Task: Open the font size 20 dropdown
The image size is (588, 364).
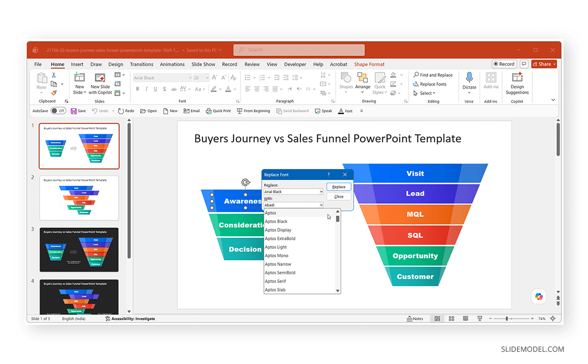Action: click(207, 78)
